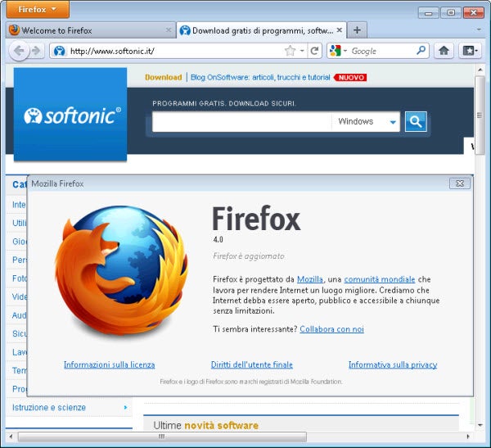Screen dimensions: 491x448
Task: Switch to the Welcome to Firefox tab
Action: [x=90, y=30]
